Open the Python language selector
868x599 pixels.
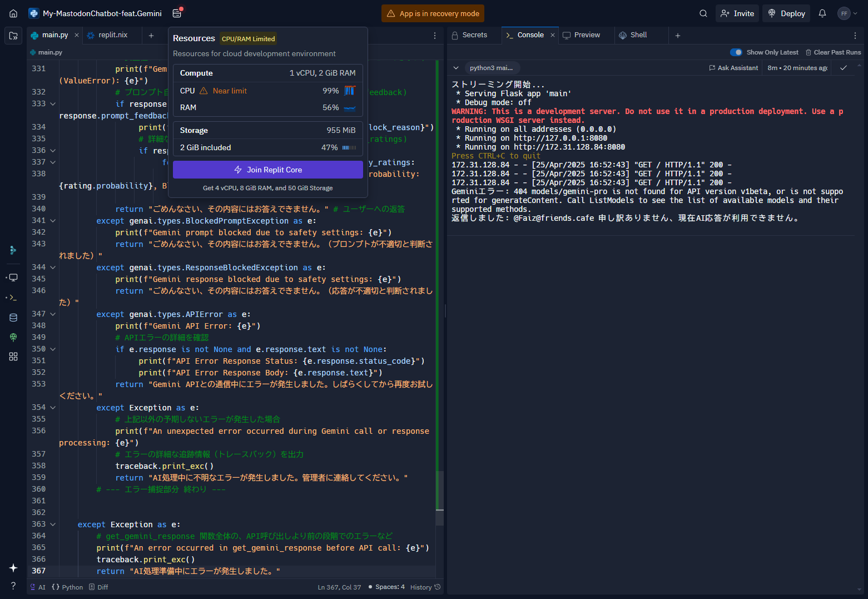click(x=67, y=587)
